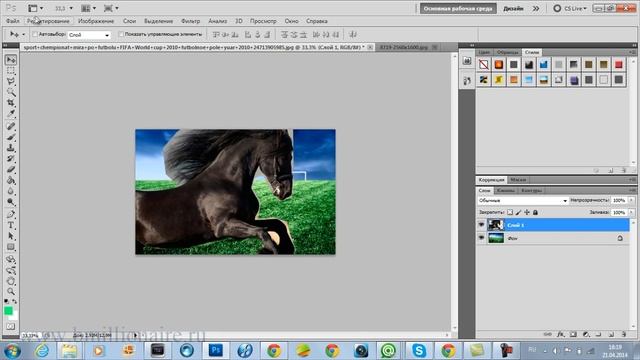Viewport: 640px width, 360px height.
Task: Open Skype from Windows taskbar
Action: tap(419, 350)
